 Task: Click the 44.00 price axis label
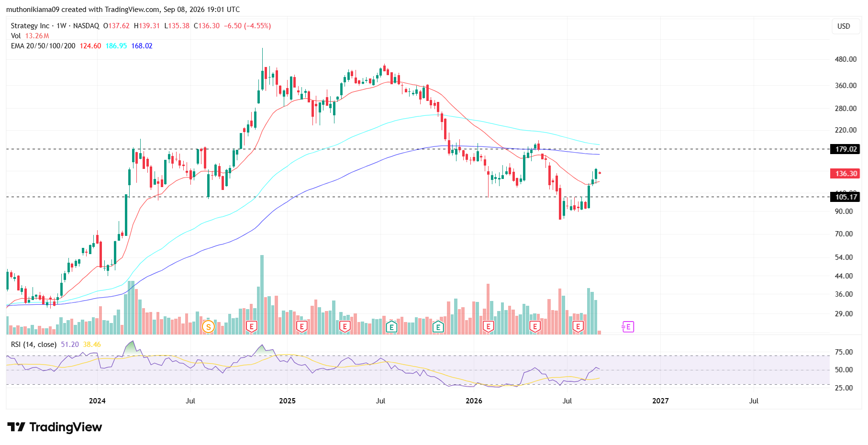[x=844, y=276]
